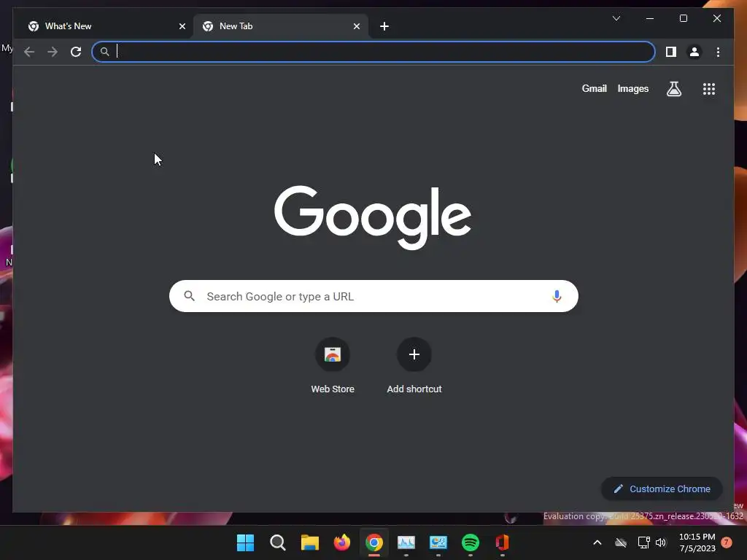
Task: Show hidden system tray icons
Action: point(597,542)
